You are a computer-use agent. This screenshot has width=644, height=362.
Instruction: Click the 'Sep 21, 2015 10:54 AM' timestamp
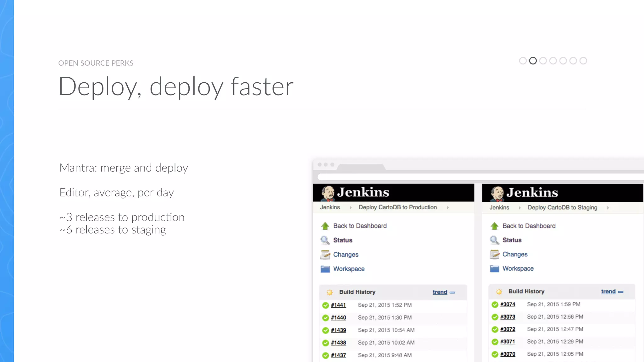386,330
